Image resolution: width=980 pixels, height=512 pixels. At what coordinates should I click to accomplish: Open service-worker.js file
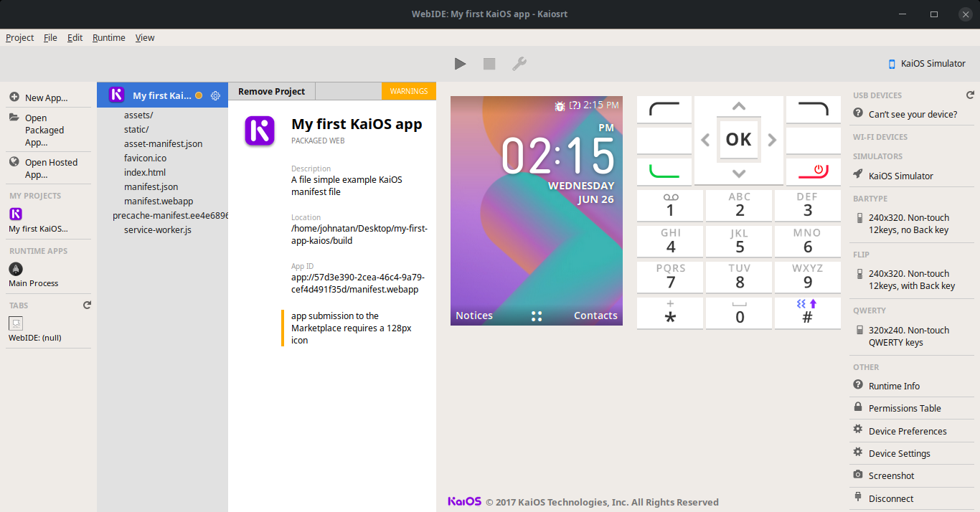click(x=158, y=229)
